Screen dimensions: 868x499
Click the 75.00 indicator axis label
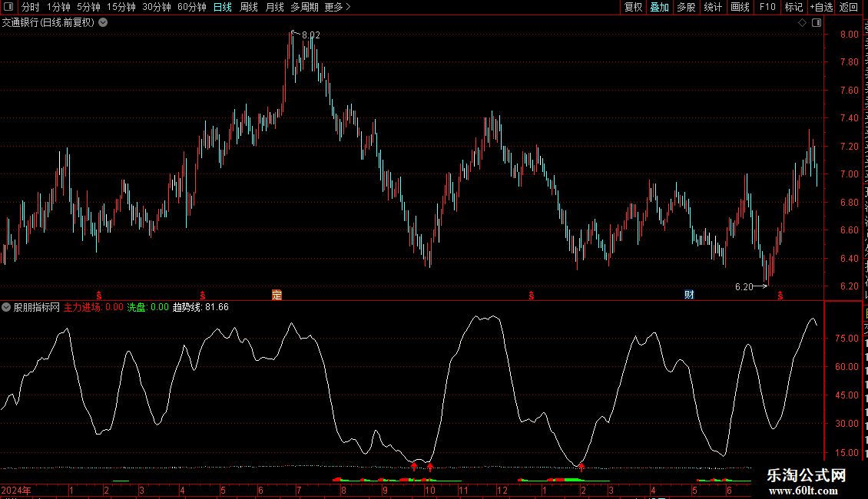[846, 339]
